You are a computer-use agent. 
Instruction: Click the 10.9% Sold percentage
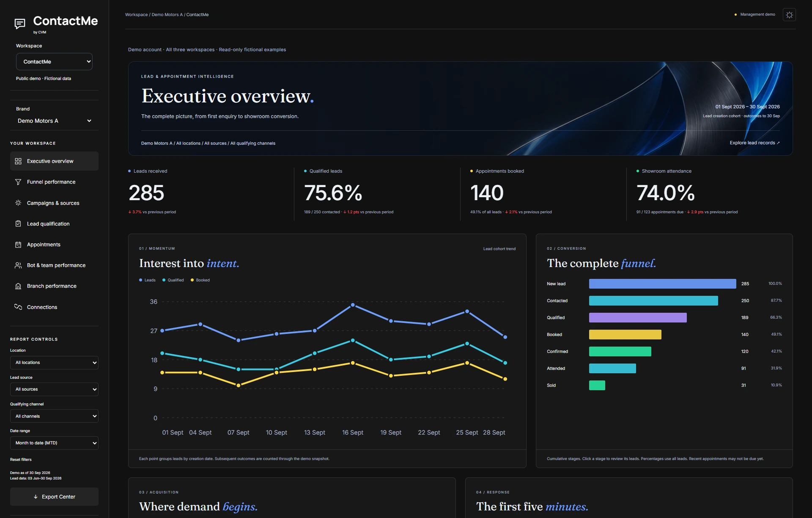tap(776, 385)
